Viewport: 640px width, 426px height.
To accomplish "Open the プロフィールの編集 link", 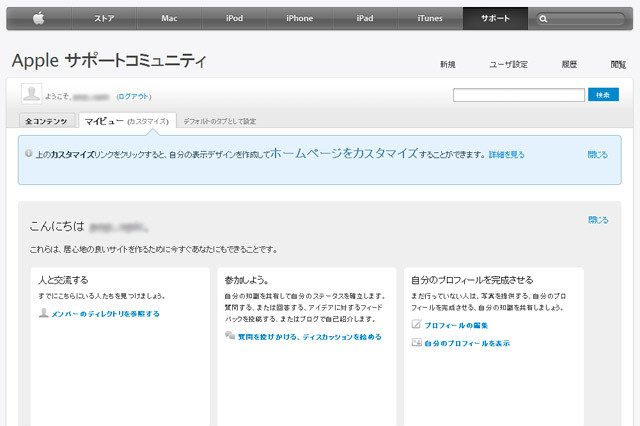I will [x=456, y=325].
